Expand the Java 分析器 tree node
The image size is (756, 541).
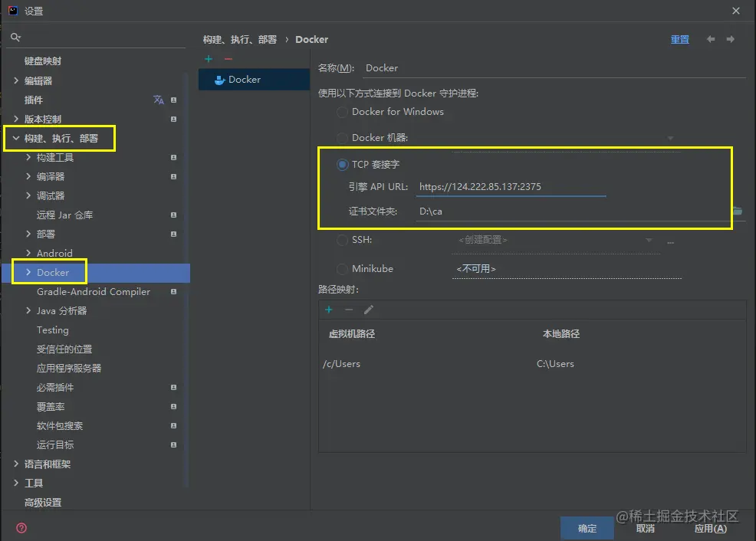tap(28, 310)
